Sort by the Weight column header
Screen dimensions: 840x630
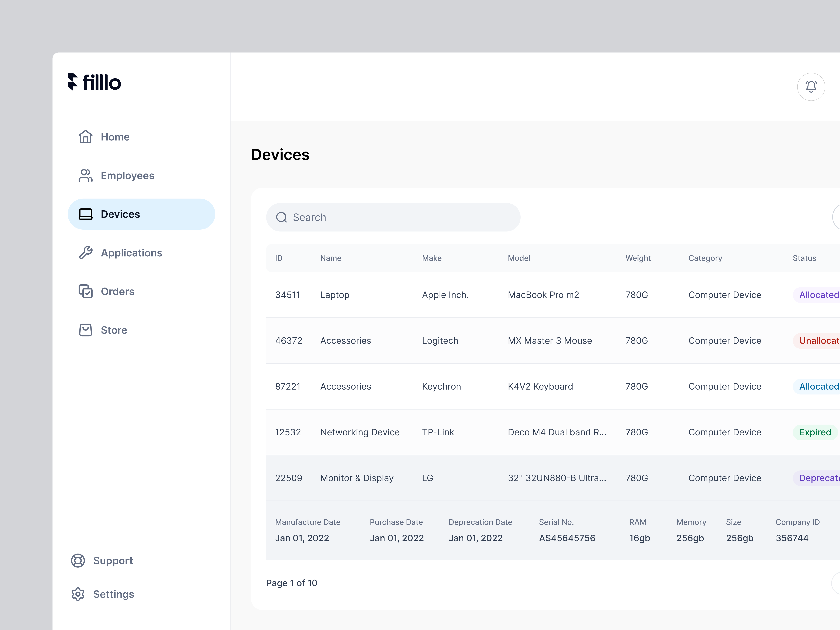(x=638, y=258)
